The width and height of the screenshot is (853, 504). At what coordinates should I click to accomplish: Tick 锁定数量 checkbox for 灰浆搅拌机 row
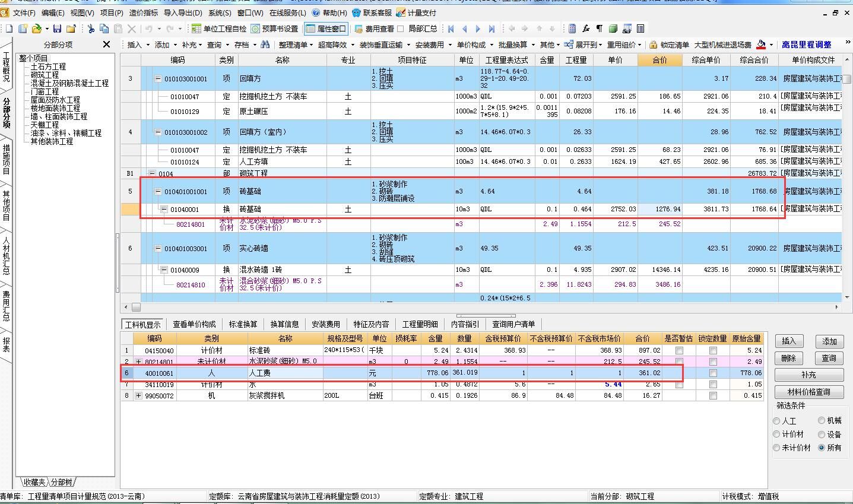tap(713, 396)
